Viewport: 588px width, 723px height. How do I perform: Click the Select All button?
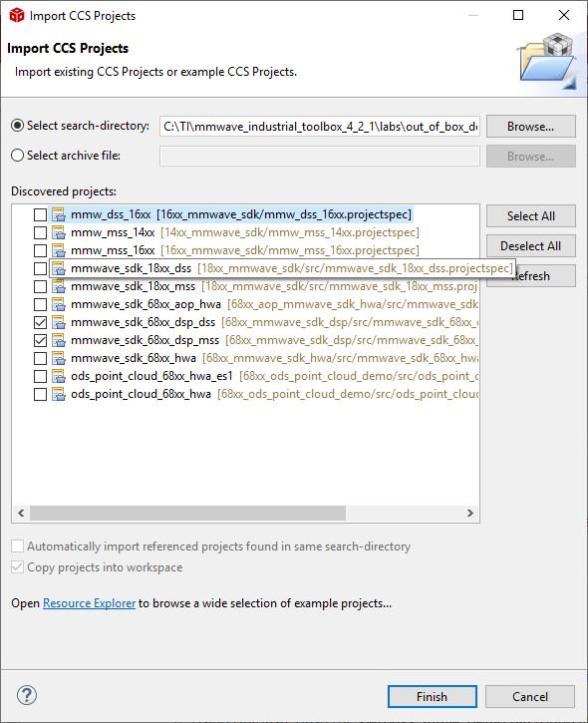pyautogui.click(x=531, y=215)
